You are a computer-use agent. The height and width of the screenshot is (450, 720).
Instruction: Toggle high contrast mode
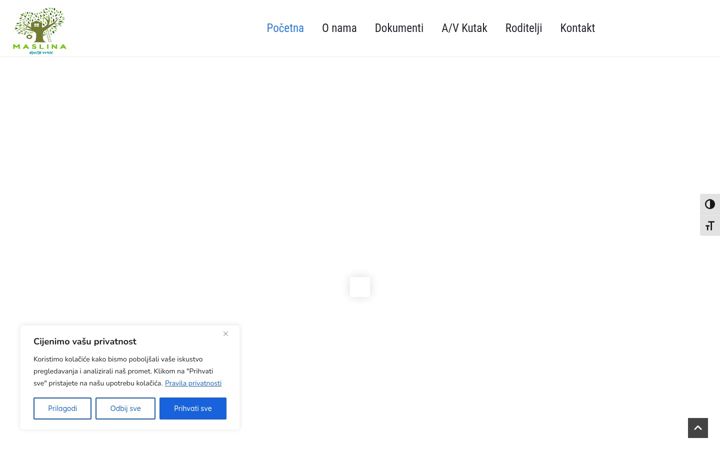(710, 204)
